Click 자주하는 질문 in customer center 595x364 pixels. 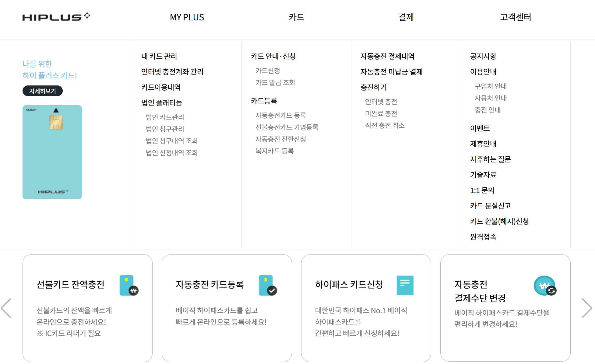coord(490,159)
